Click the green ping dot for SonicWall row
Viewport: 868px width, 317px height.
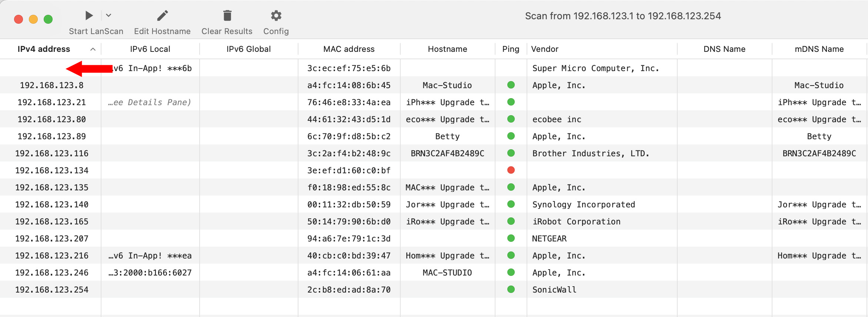[511, 290]
